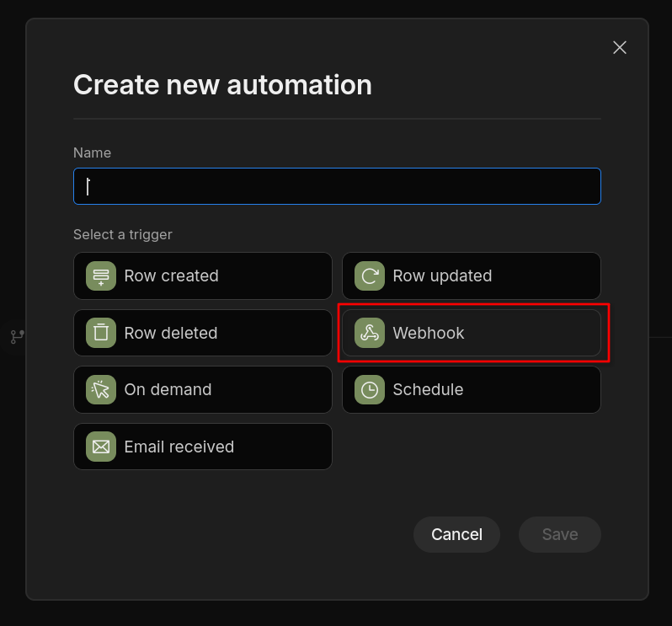Select the "On demand" trigger label
672x626 pixels.
coord(168,390)
